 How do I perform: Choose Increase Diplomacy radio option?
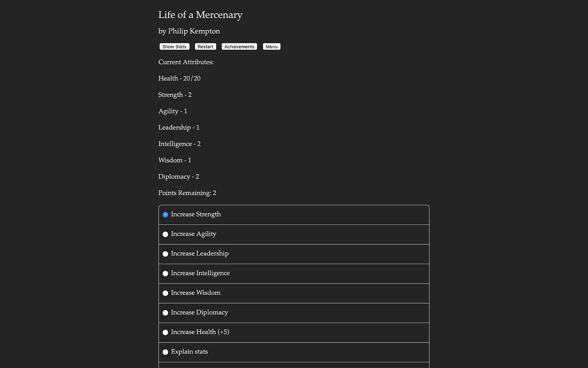(x=165, y=313)
